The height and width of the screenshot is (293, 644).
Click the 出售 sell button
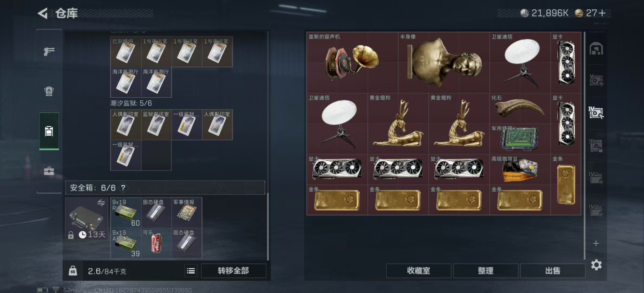[552, 271]
